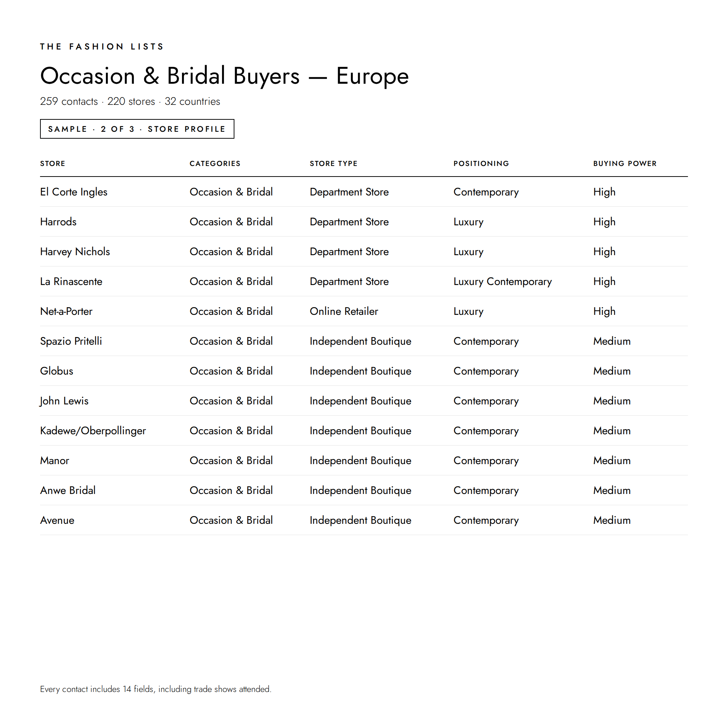Image resolution: width=728 pixels, height=728 pixels.
Task: Click the Categories column header
Action: tap(215, 163)
